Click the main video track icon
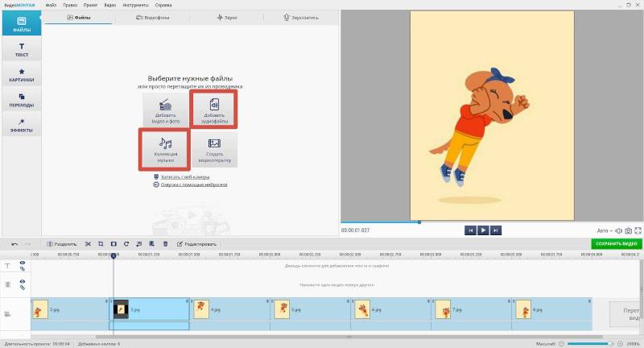 (7, 314)
